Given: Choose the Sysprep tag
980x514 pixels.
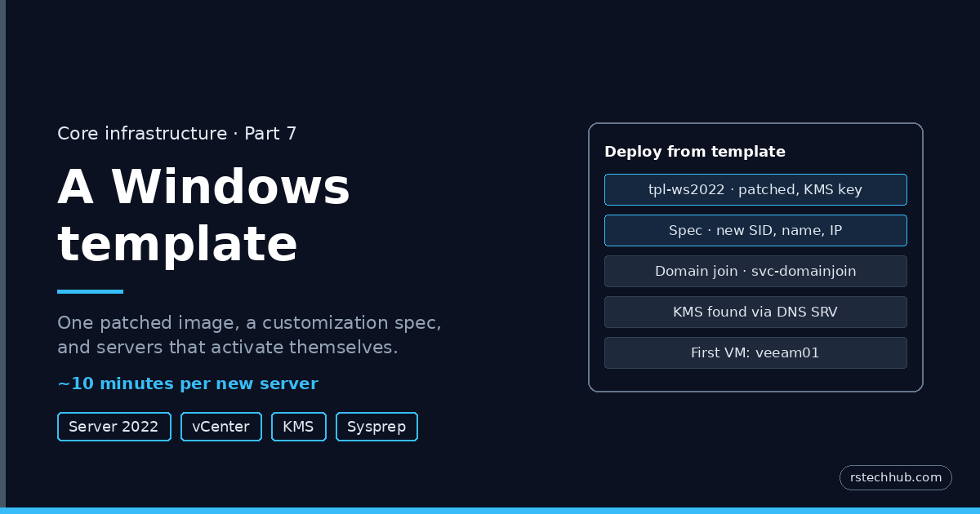Looking at the screenshot, I should click(x=376, y=427).
